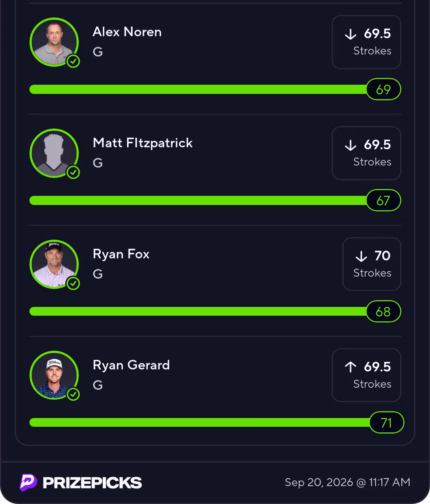Click the Ryan Fox player name
The width and height of the screenshot is (430, 504).
(121, 254)
